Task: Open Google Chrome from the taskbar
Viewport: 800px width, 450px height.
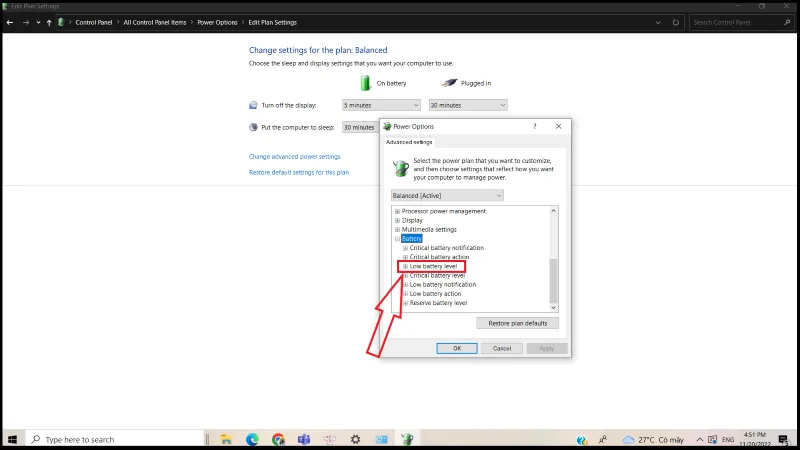Action: tap(278, 439)
